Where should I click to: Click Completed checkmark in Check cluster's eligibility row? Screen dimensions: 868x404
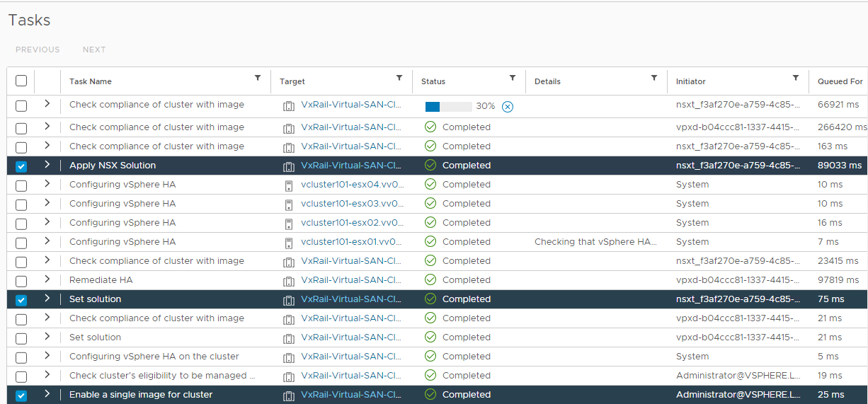tap(430, 375)
